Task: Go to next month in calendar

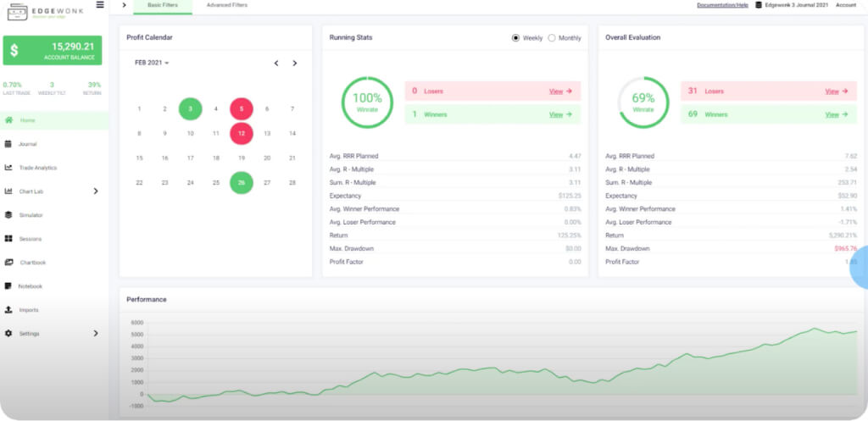Action: point(295,64)
